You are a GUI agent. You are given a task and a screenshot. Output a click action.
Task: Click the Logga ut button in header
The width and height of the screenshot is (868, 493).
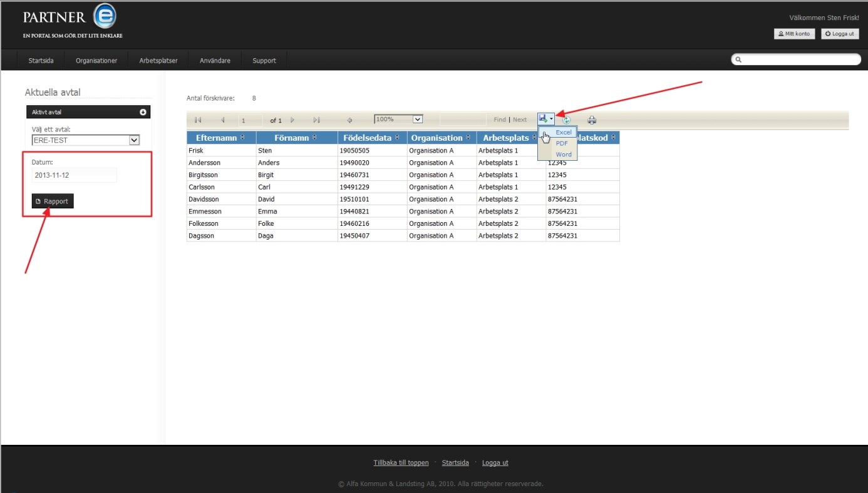840,34
